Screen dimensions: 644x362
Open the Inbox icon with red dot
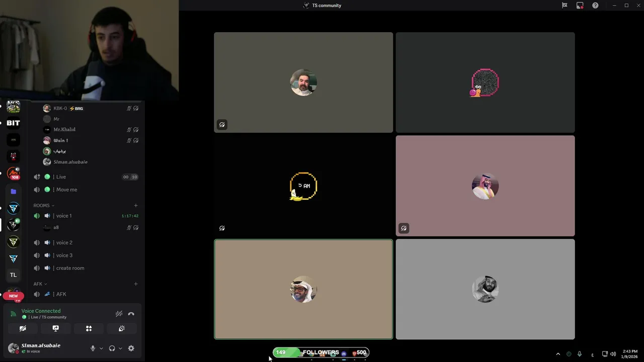[580, 6]
